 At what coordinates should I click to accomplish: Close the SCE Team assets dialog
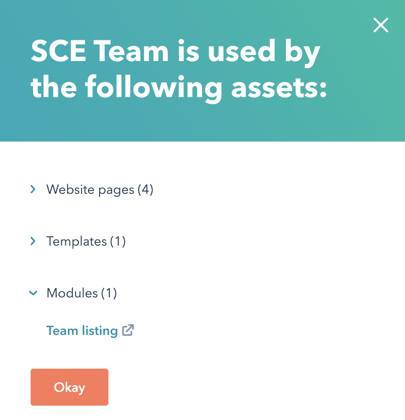pyautogui.click(x=381, y=25)
